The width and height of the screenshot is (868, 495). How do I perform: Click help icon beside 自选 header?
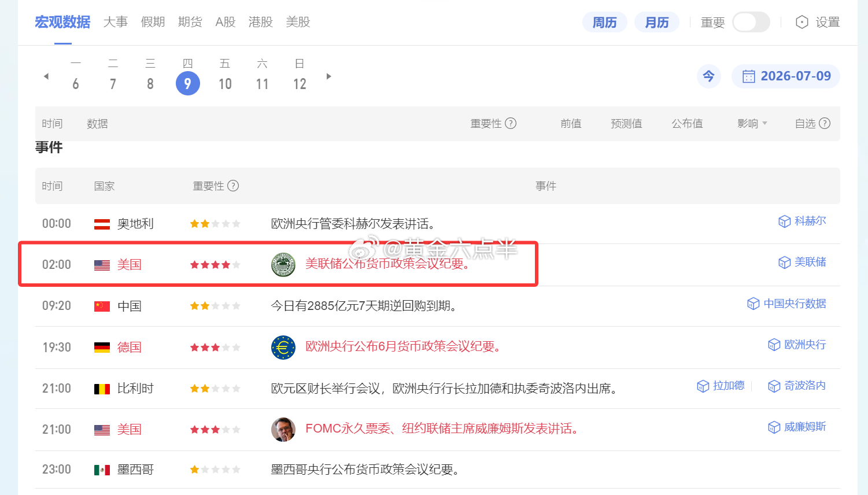825,123
